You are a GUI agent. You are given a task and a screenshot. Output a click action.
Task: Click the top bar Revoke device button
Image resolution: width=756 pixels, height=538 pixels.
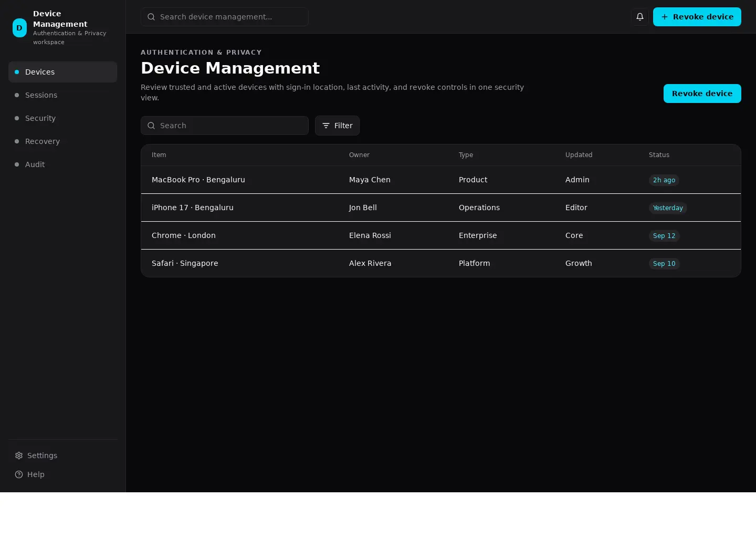[x=697, y=17]
